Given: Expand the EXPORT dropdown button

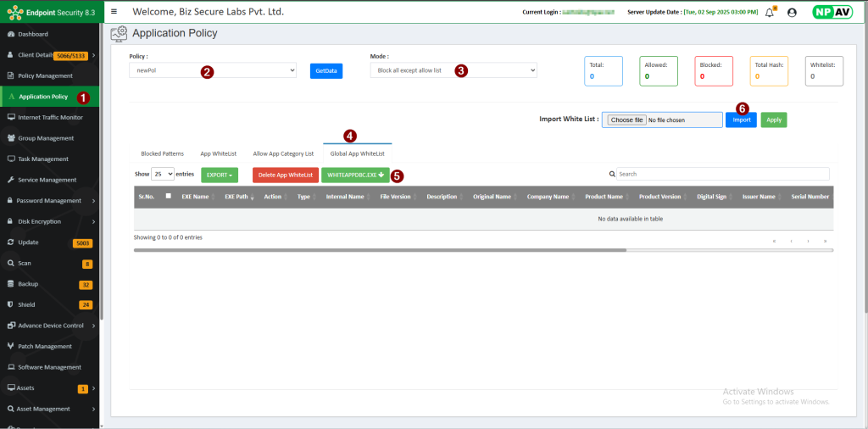Looking at the screenshot, I should tap(220, 175).
